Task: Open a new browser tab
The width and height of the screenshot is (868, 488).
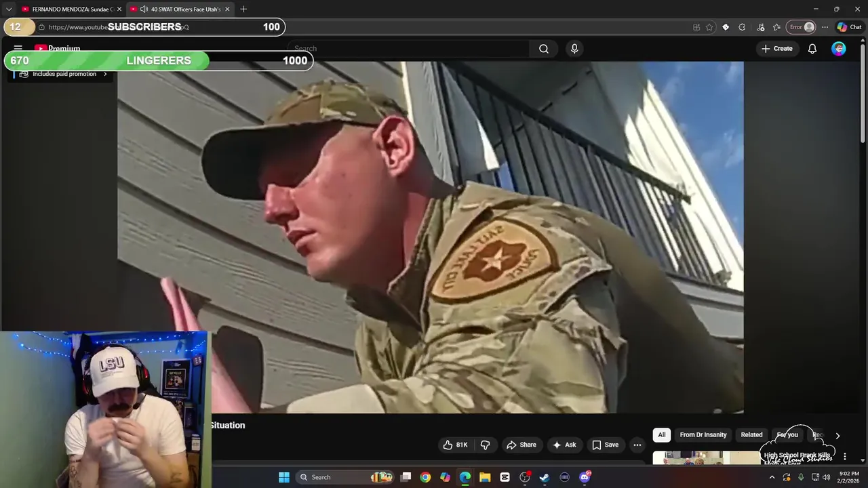Action: click(x=243, y=9)
